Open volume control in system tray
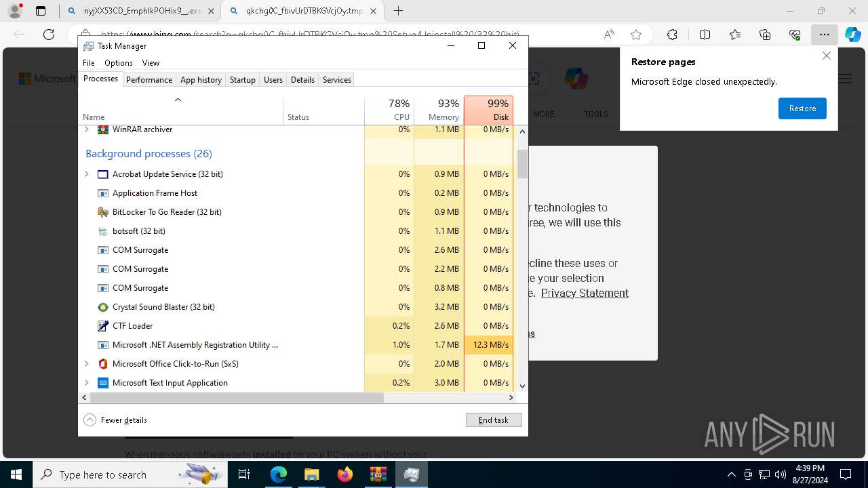The image size is (868, 488). pos(781,474)
